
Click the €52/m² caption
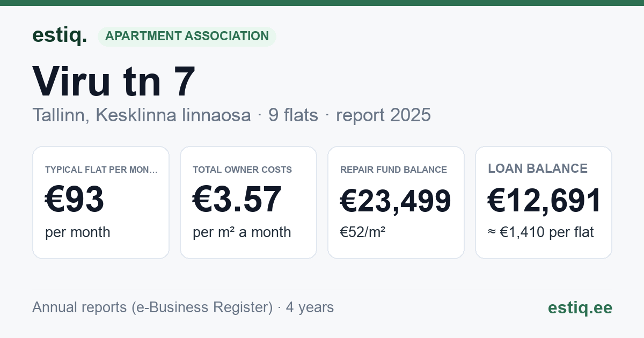pyautogui.click(x=363, y=232)
